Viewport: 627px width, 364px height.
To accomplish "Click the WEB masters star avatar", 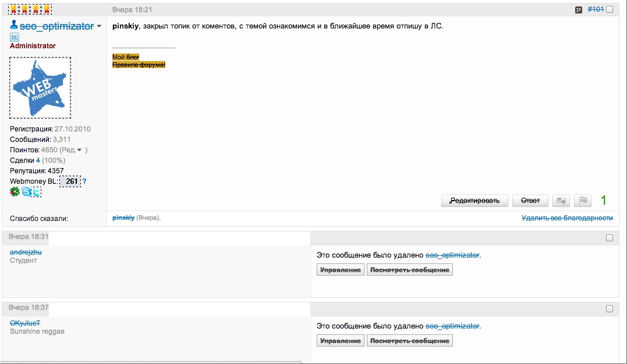I will [x=40, y=88].
